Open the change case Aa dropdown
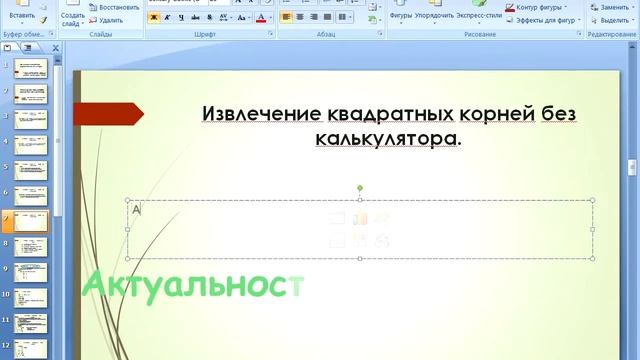The height and width of the screenshot is (360, 640). point(244,18)
